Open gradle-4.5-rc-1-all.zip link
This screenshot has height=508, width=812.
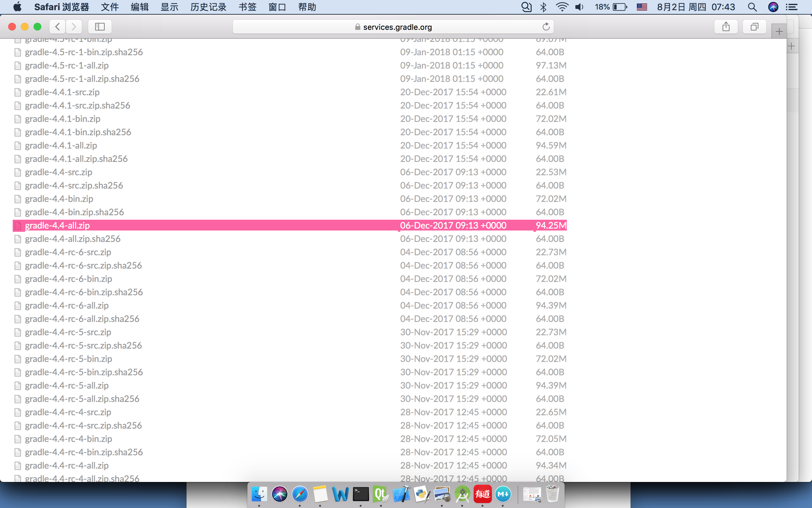pyautogui.click(x=67, y=65)
